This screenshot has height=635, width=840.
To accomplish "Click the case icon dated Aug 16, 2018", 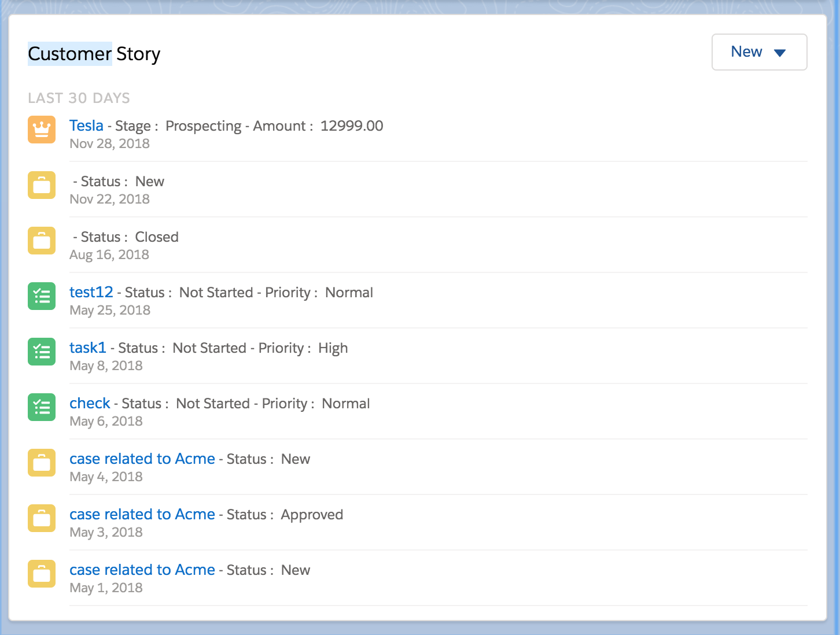I will [42, 241].
